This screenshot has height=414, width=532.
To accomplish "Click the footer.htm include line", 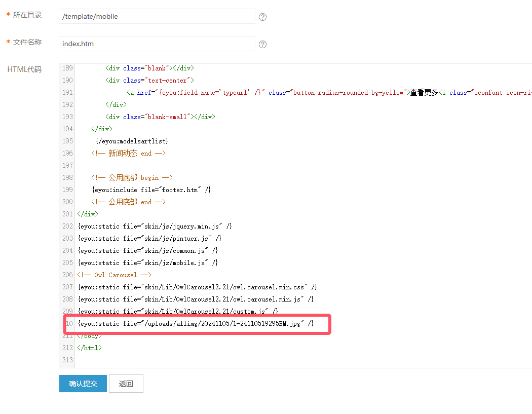I will point(151,190).
